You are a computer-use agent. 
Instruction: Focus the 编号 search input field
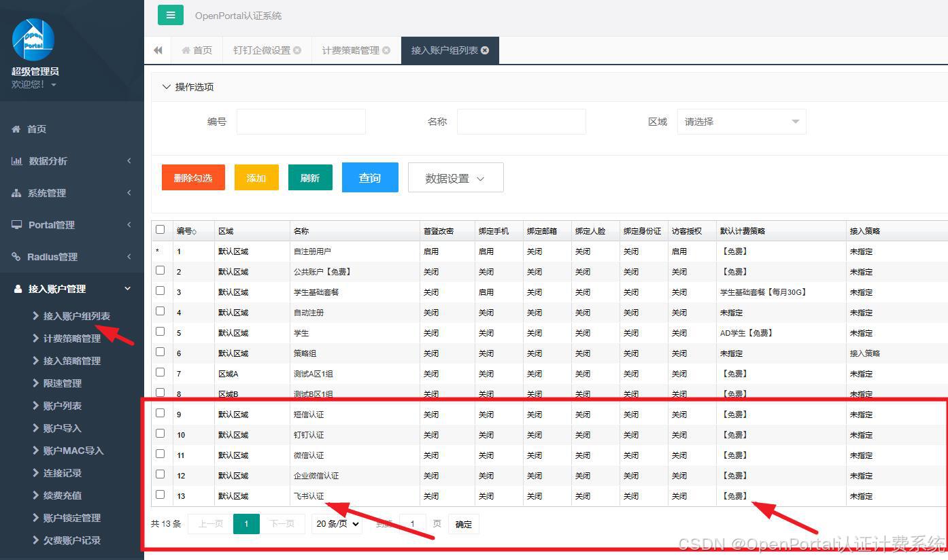301,122
